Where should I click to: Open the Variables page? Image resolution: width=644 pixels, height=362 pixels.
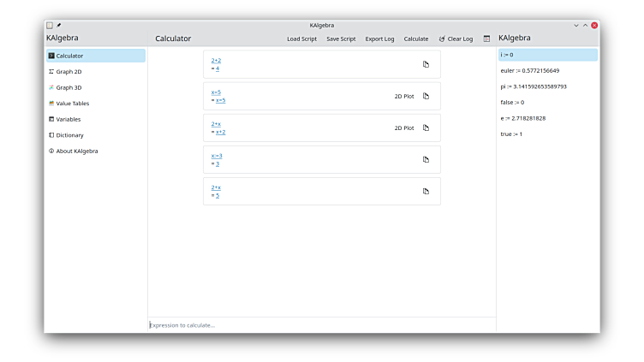[68, 119]
